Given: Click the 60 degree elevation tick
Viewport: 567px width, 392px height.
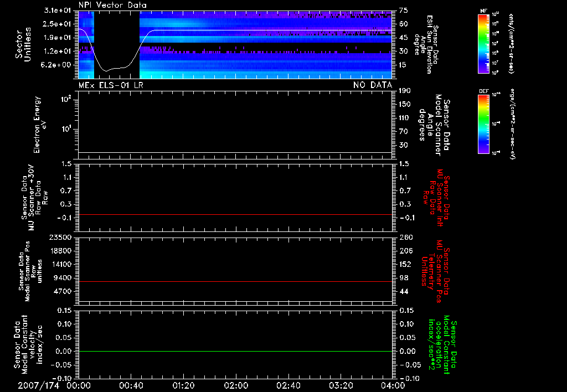Looking at the screenshot, I should [x=403, y=24].
